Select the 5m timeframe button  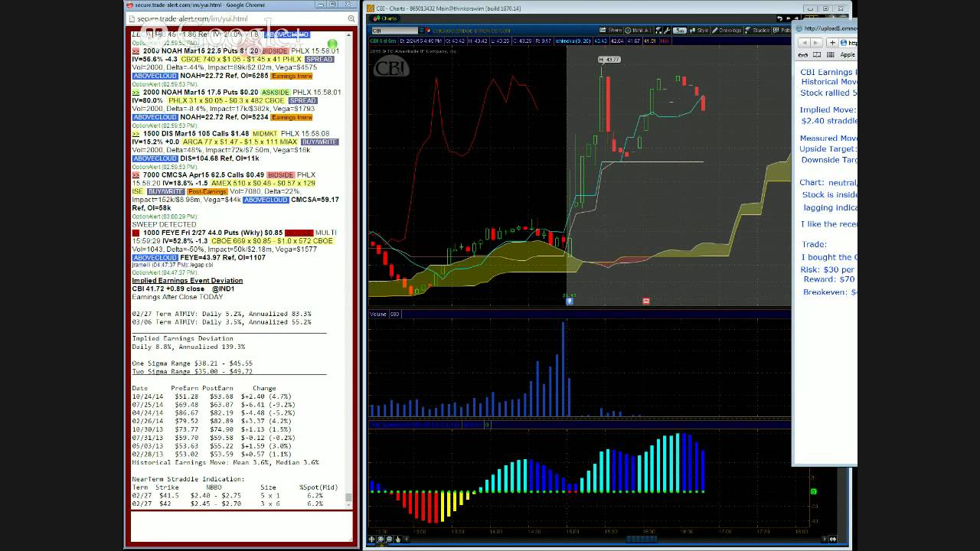[680, 31]
